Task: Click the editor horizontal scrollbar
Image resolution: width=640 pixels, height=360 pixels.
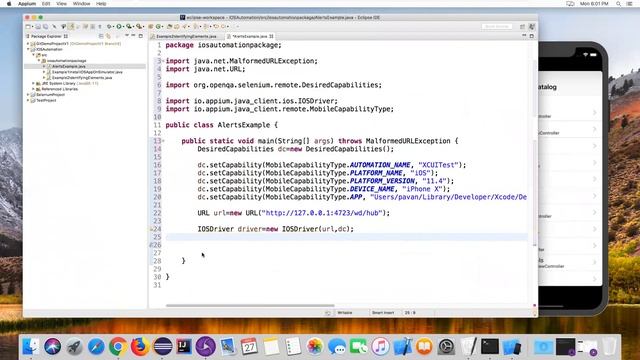Action: point(250,305)
